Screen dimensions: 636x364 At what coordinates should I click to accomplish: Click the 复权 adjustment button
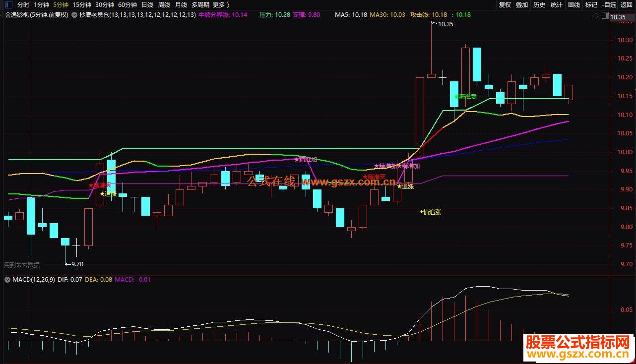point(505,5)
